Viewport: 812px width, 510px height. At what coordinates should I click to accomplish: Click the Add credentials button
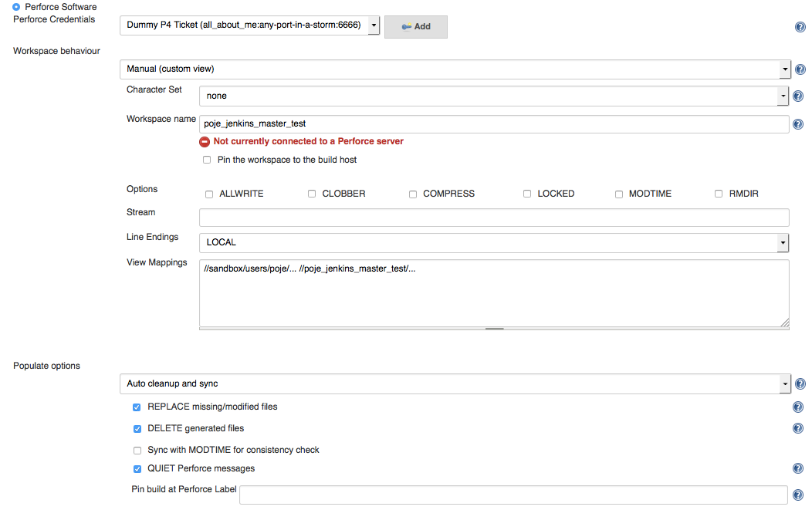tap(415, 26)
